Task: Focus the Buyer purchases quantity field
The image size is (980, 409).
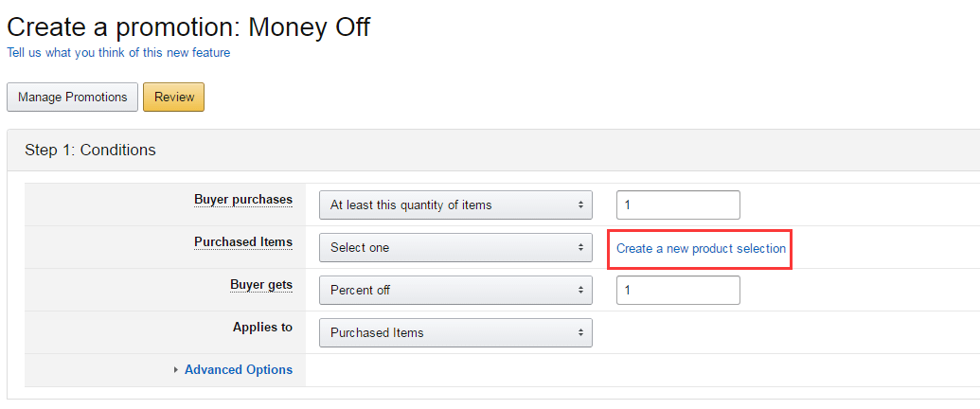Action: (x=678, y=204)
